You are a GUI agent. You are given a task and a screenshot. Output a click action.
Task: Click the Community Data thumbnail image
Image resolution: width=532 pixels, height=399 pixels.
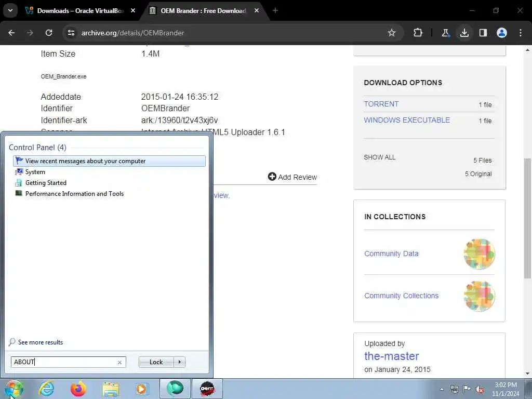(x=480, y=254)
